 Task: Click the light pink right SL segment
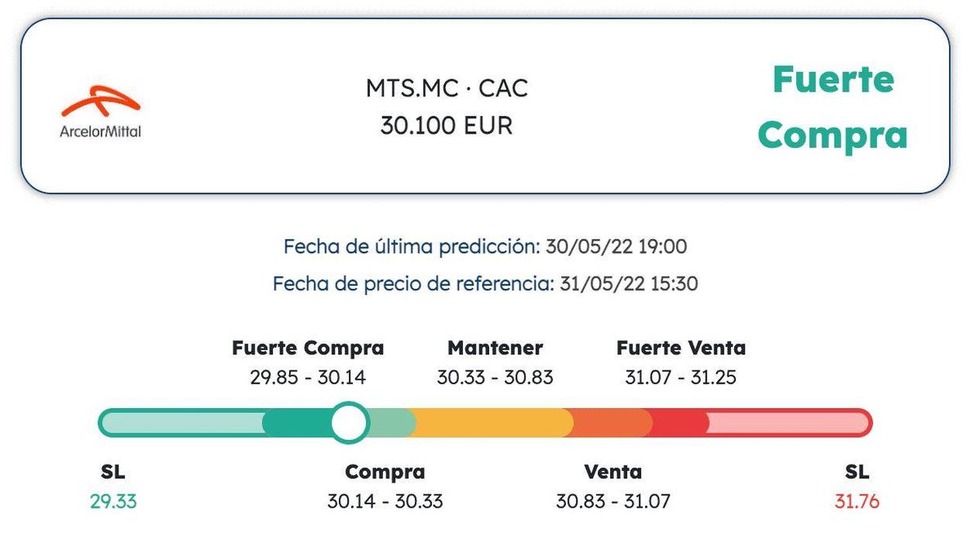point(786,423)
